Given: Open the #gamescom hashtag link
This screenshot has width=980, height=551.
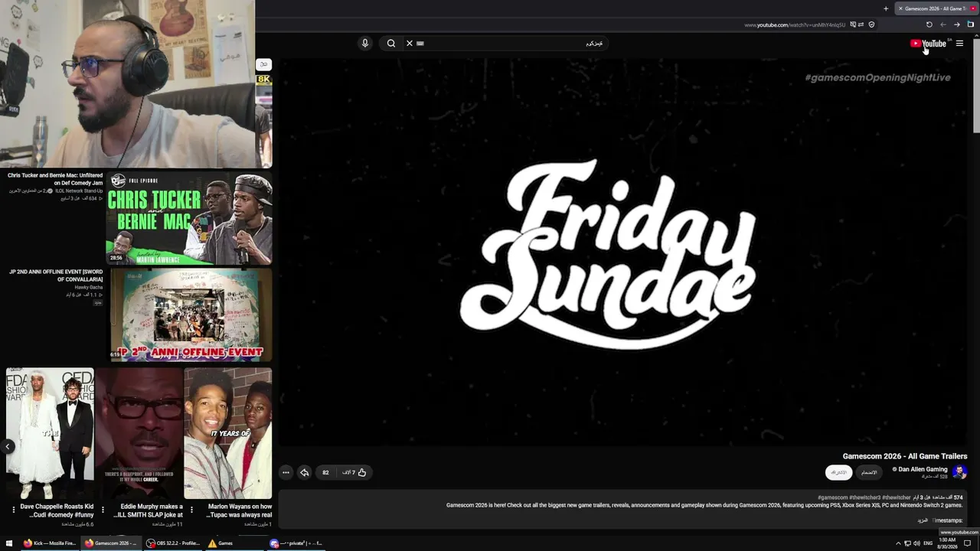Looking at the screenshot, I should click(832, 497).
